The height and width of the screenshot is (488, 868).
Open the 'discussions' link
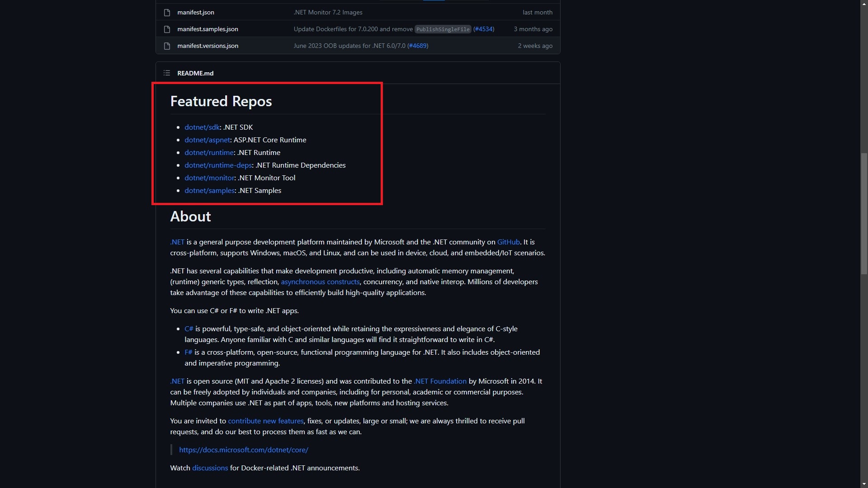(210, 468)
